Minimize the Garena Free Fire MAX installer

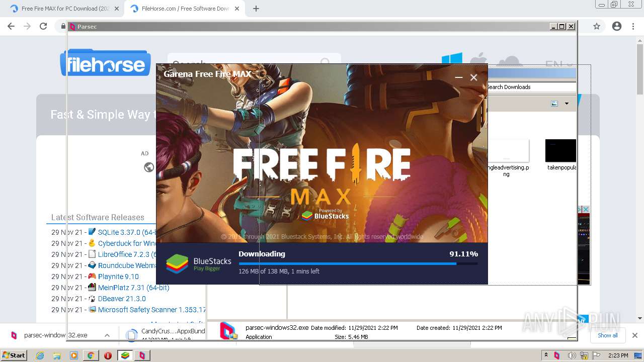[x=458, y=77]
